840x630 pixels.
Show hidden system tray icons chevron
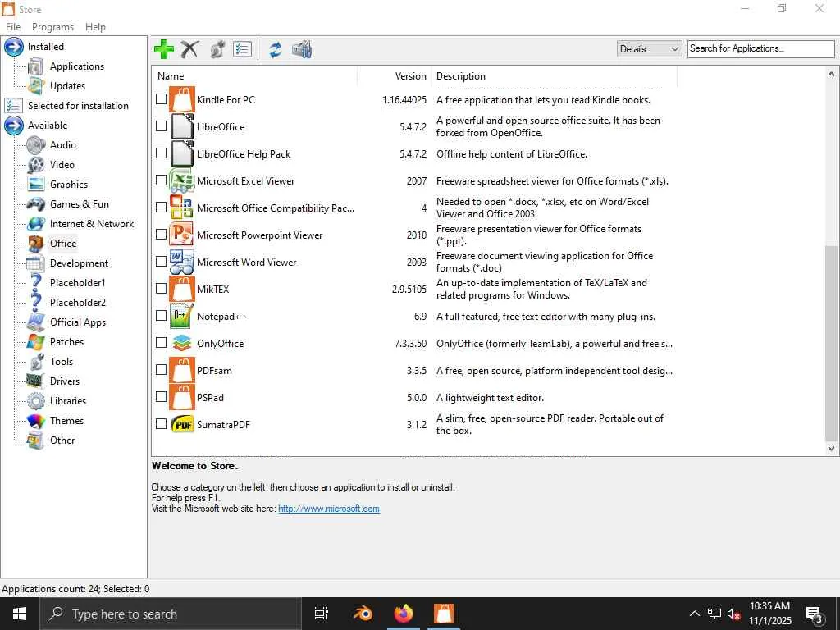point(694,614)
